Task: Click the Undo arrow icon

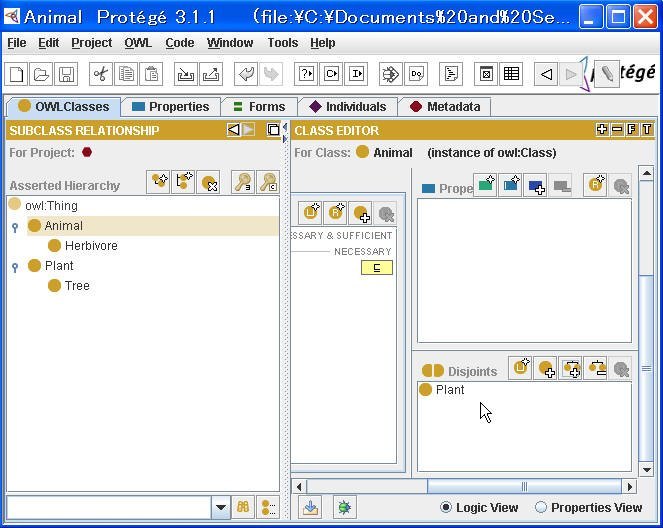Action: click(246, 74)
